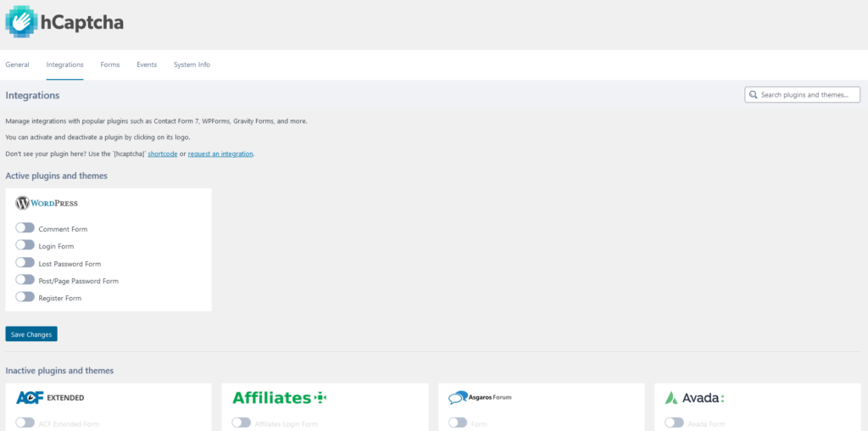Click the Avada Form label
The width and height of the screenshot is (868, 431).
[706, 424]
